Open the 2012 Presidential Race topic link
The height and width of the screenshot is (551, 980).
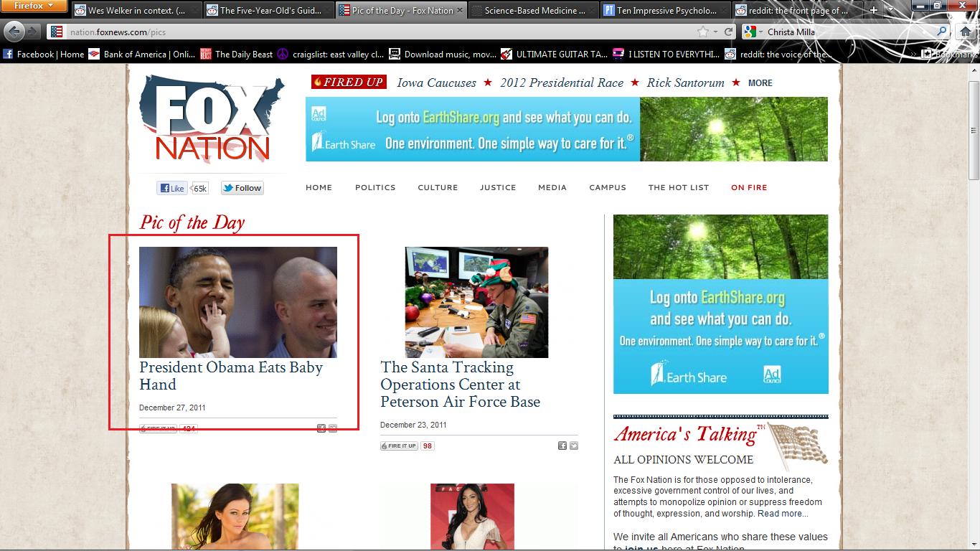562,83
